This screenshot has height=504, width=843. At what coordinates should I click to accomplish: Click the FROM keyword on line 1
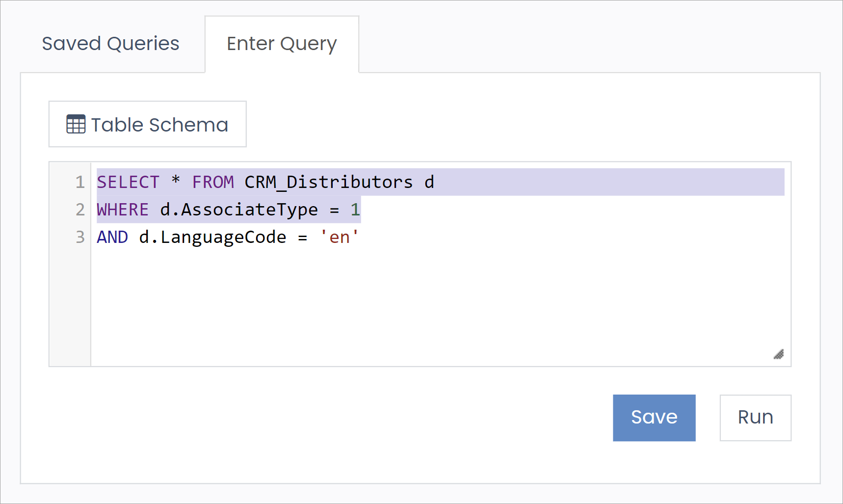(x=214, y=182)
